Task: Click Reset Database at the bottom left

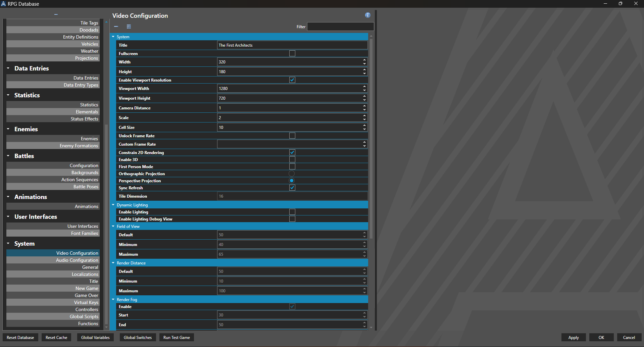Action: coord(20,337)
